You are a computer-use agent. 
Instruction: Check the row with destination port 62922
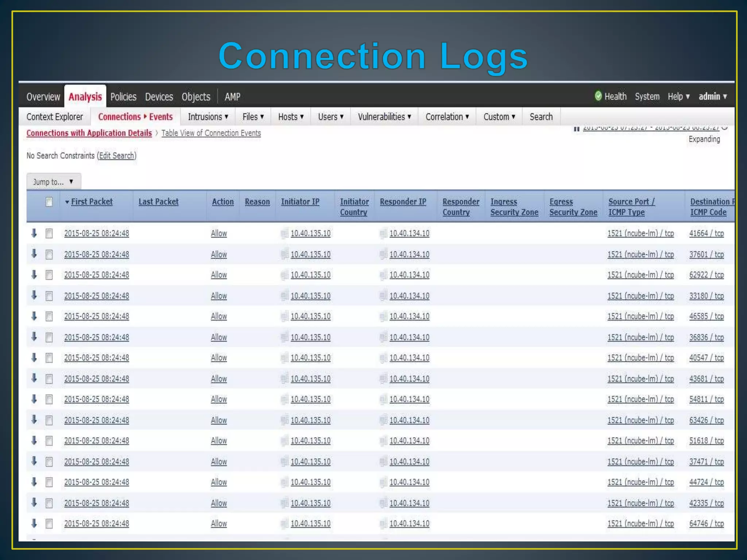(49, 275)
